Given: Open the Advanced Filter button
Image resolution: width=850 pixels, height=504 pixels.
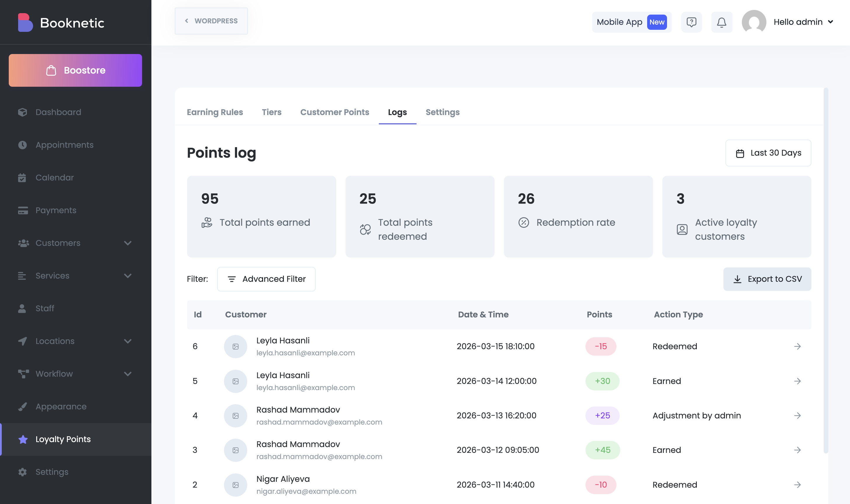Looking at the screenshot, I should tap(266, 279).
